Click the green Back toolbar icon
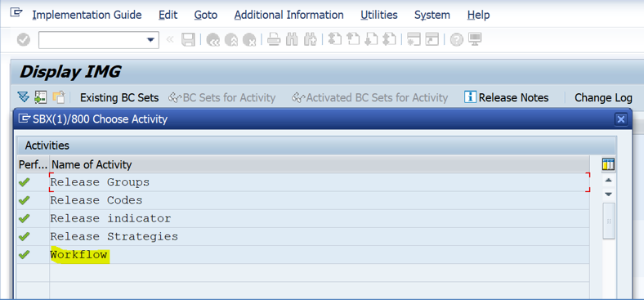Image resolution: width=644 pixels, height=300 pixels. [212, 40]
